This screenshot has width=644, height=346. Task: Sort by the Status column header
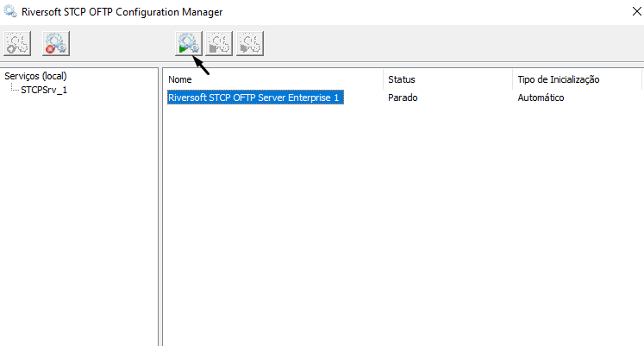447,79
